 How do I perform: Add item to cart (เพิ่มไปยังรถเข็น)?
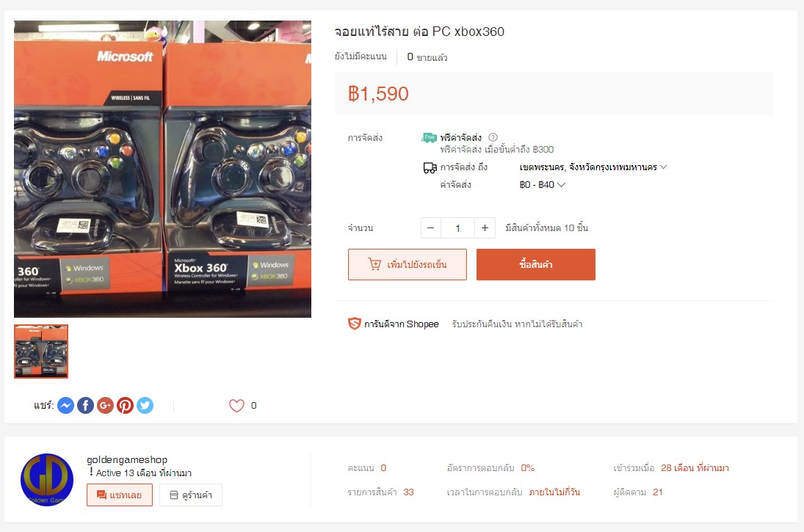[x=407, y=264]
